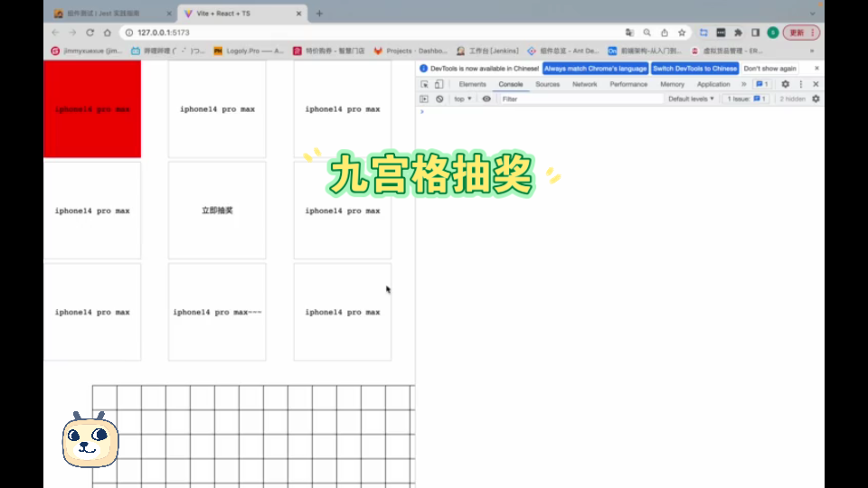Click the 立即抽奖 draw button
The height and width of the screenshot is (488, 868).
[217, 211]
